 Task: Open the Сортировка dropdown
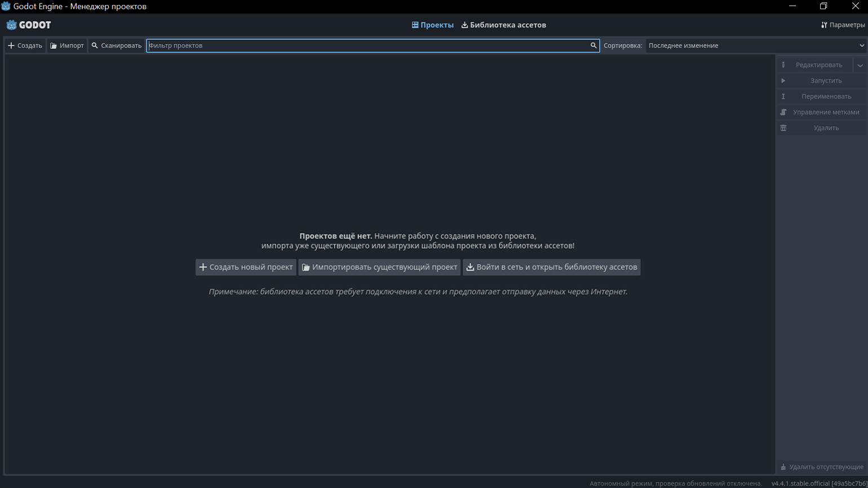[756, 46]
